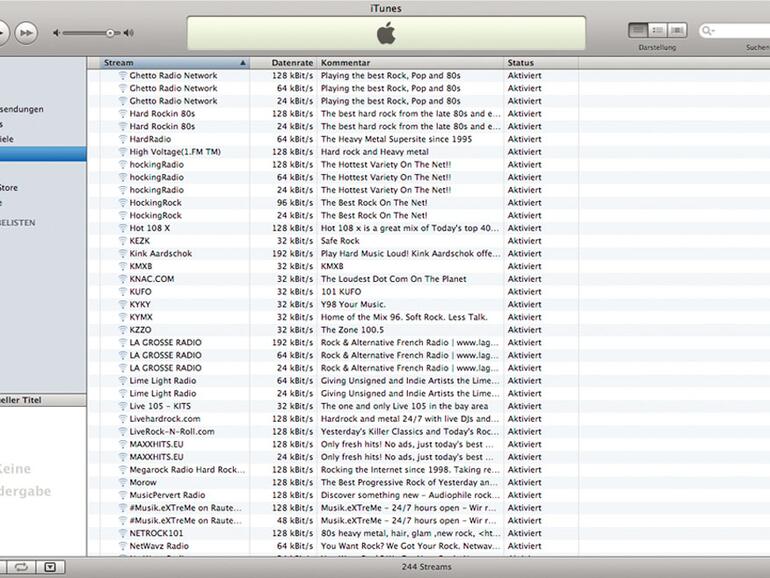The width and height of the screenshot is (770, 578).
Task: Click the search field magnifier
Action: pyautogui.click(x=708, y=31)
